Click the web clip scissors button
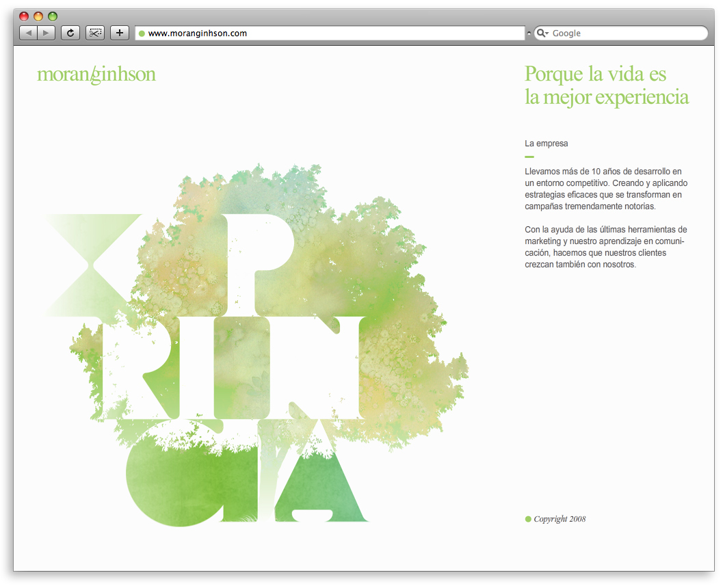 pyautogui.click(x=95, y=33)
